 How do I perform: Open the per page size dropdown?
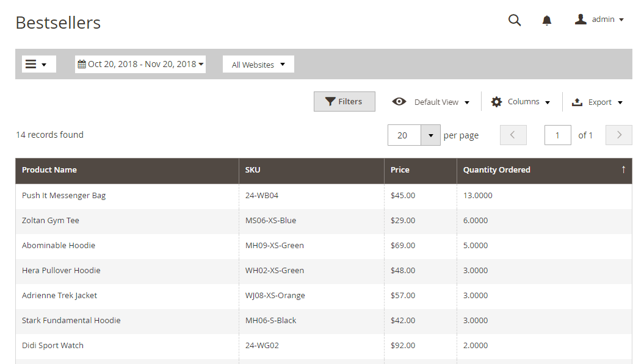[x=430, y=135]
